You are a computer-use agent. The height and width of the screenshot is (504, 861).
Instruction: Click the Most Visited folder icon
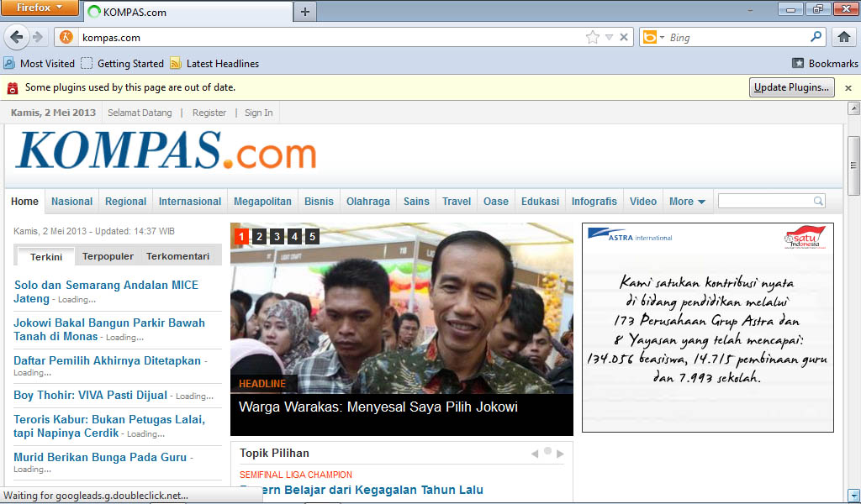click(11, 63)
